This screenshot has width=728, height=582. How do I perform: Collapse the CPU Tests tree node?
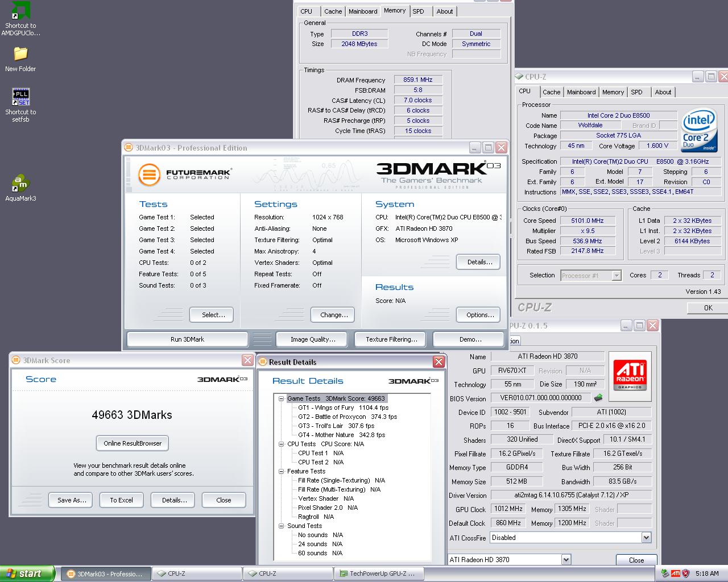281,444
